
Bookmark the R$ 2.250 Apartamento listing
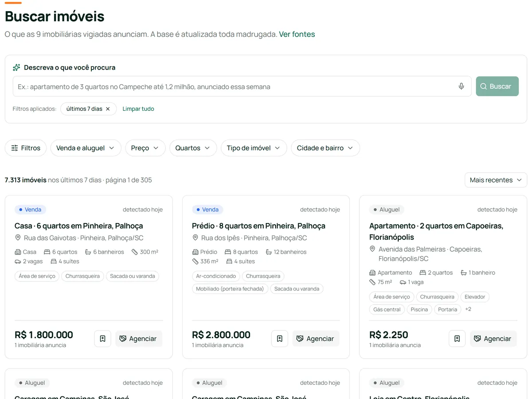457,339
